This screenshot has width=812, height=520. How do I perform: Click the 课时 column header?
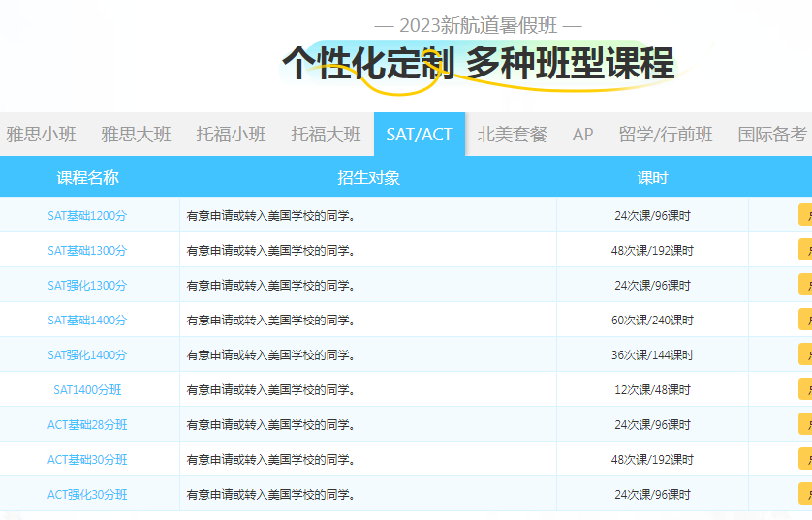point(652,178)
